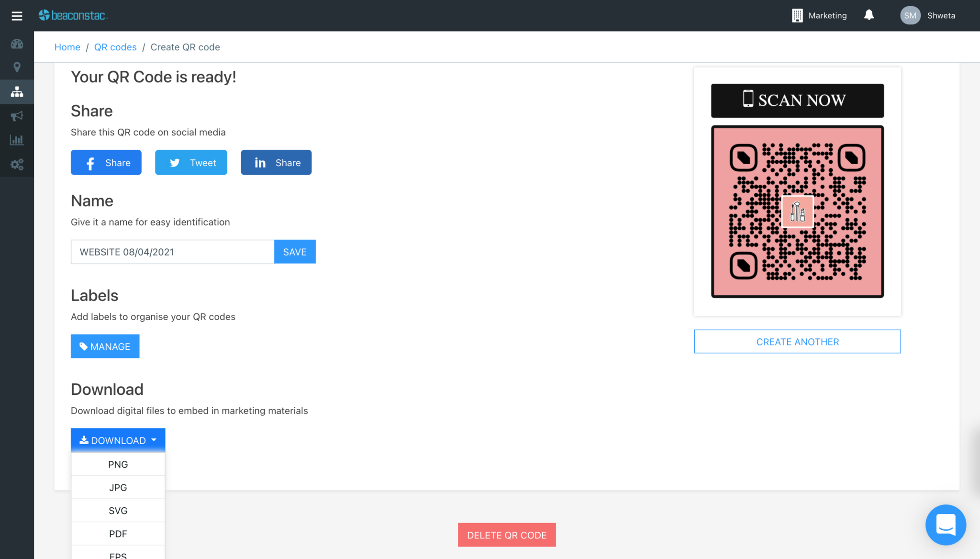Open the Dashboard from the sidebar
This screenshot has width=980, height=559.
[17, 44]
